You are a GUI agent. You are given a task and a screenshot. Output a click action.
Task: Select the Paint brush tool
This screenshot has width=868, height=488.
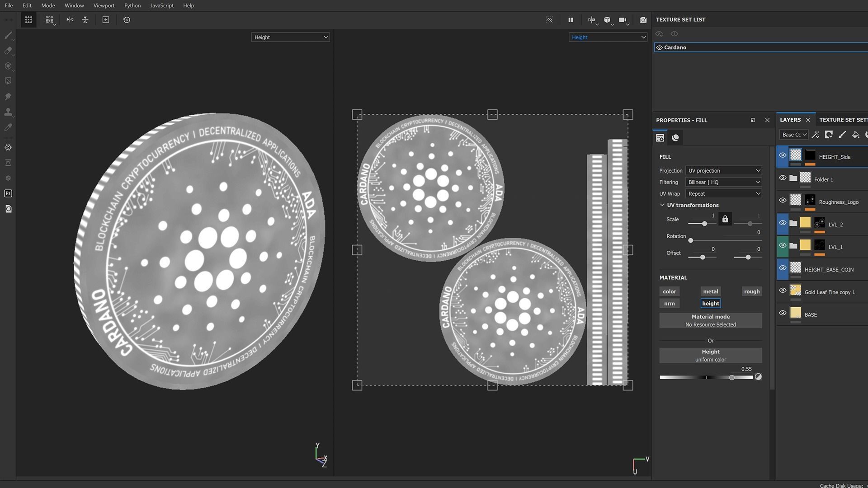point(8,35)
